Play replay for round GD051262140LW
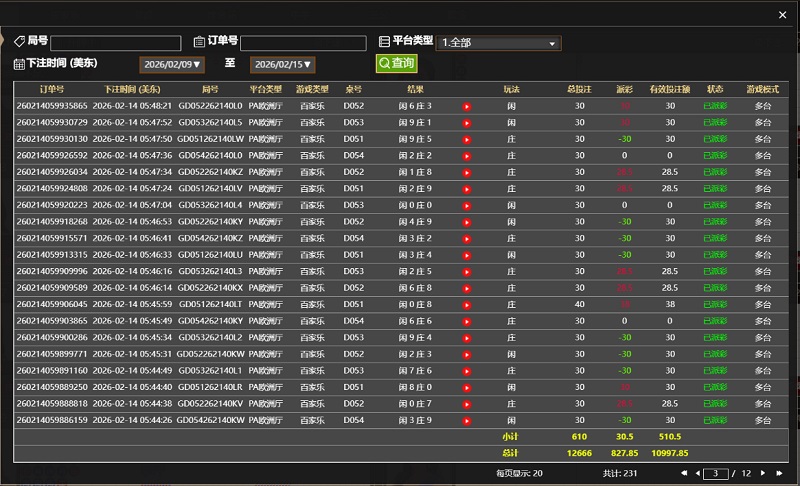Viewport: 800px width, 486px height. 466,139
